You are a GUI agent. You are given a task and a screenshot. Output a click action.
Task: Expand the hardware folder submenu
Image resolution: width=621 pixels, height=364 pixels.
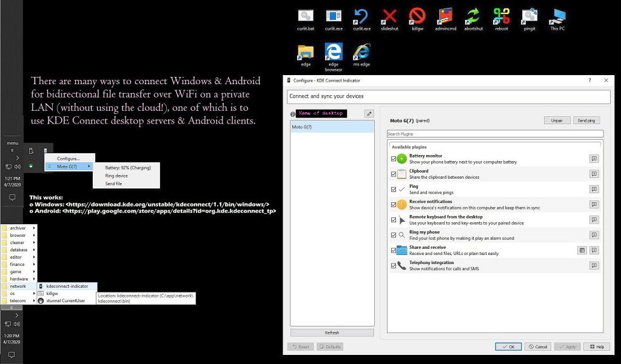tap(19, 279)
